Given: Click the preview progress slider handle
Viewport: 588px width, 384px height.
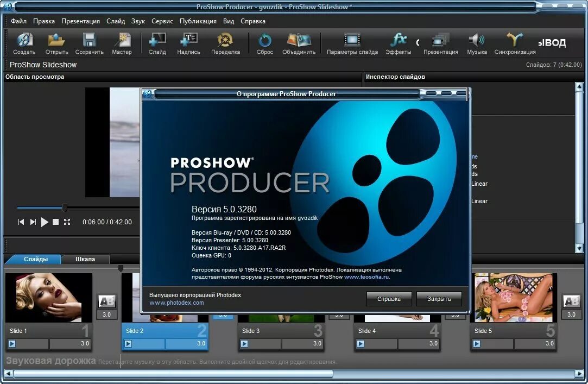Looking at the screenshot, I should point(65,207).
